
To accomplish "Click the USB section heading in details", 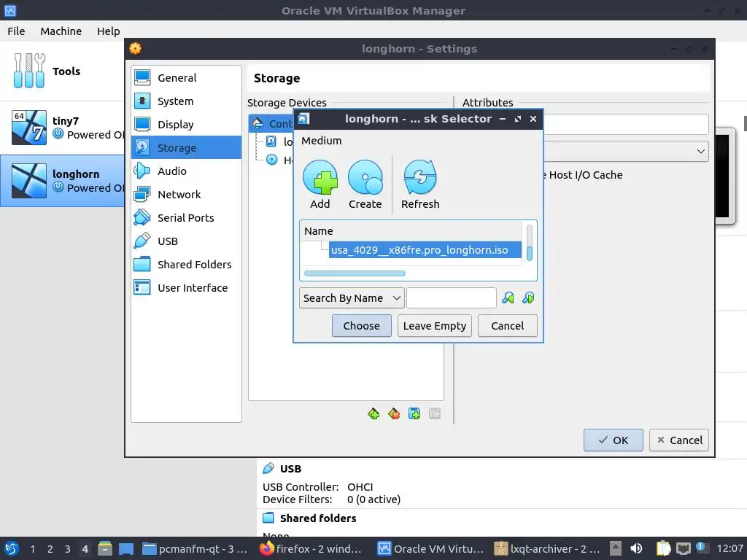I will tap(290, 469).
